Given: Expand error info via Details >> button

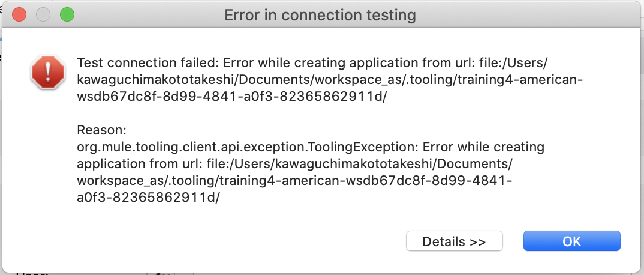Looking at the screenshot, I should click(455, 241).
